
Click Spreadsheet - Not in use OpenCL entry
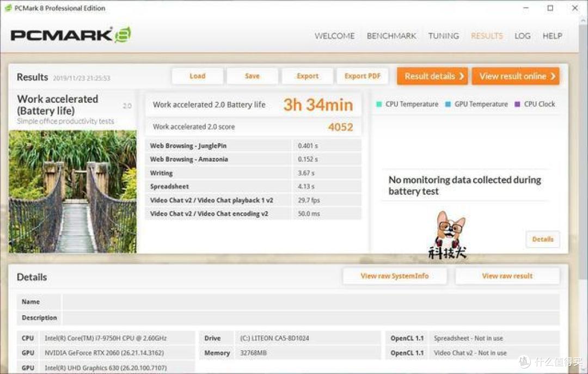pos(468,338)
